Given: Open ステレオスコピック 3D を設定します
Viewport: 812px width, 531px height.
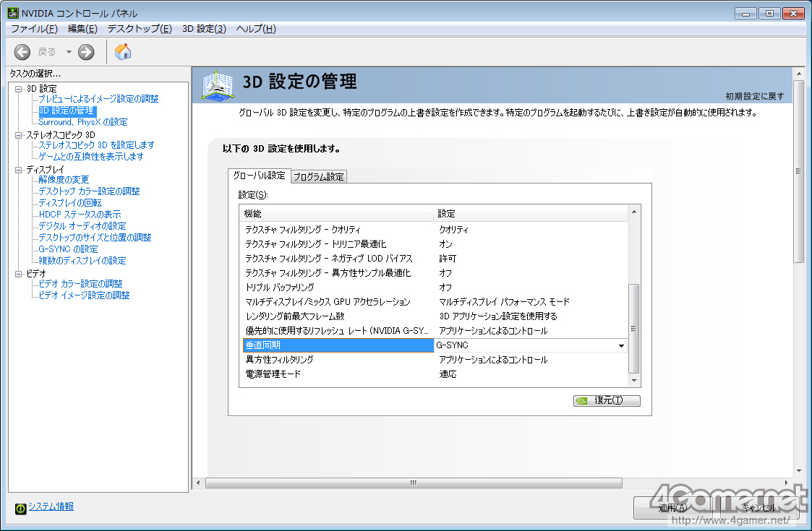Looking at the screenshot, I should click(96, 145).
